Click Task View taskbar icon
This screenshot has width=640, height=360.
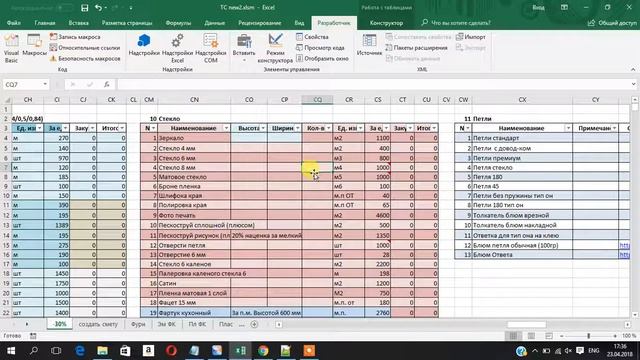tap(56, 351)
